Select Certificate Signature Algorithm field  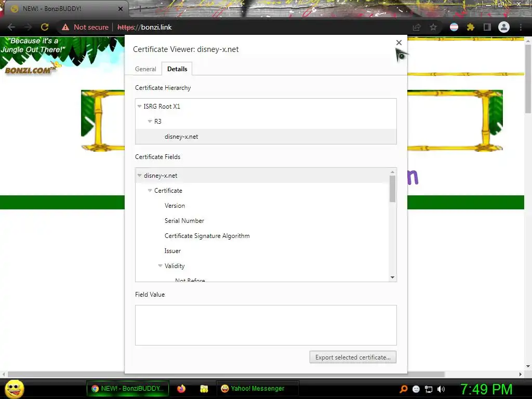tap(262, 235)
